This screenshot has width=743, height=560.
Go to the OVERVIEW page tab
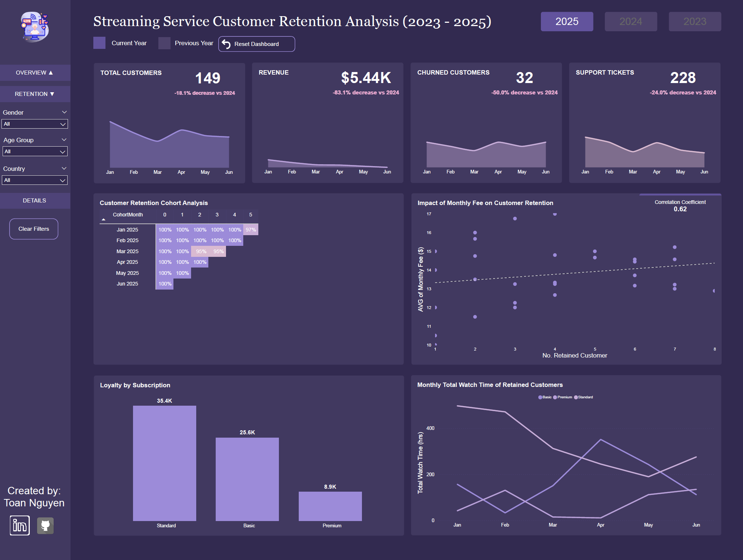pyautogui.click(x=35, y=73)
